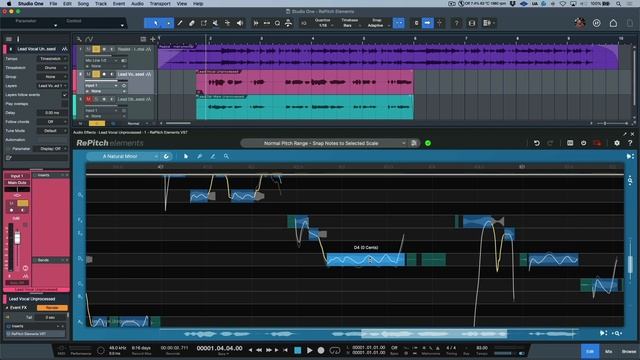Click the Play button in transport

[x=309, y=350]
